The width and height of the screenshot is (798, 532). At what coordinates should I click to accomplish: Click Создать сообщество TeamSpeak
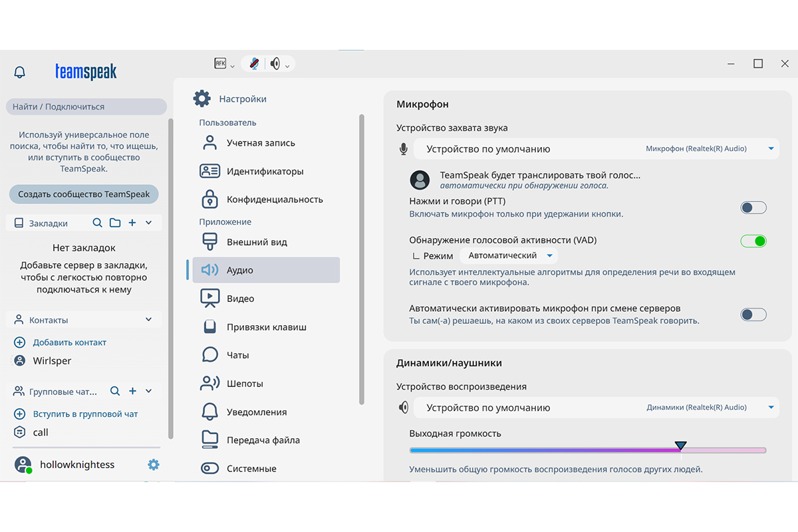(x=83, y=194)
